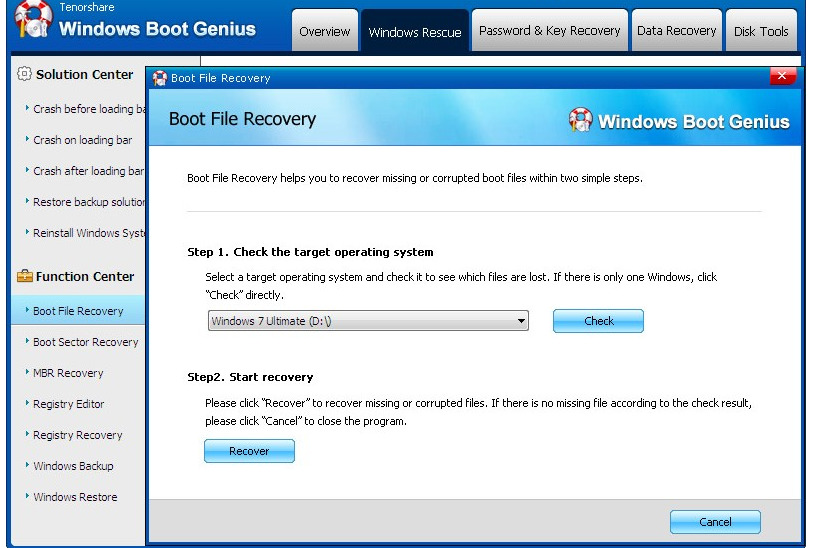Open Registry Recovery function

click(x=77, y=435)
